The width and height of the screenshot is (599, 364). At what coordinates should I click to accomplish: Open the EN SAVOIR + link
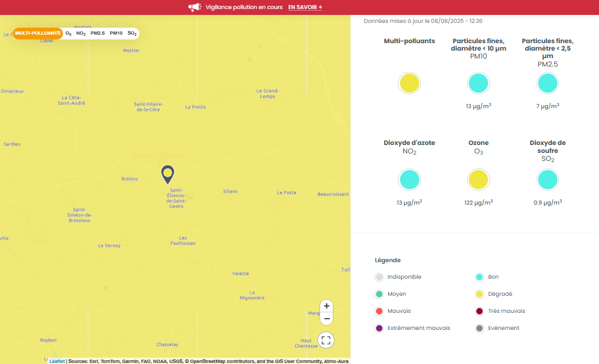(x=305, y=7)
